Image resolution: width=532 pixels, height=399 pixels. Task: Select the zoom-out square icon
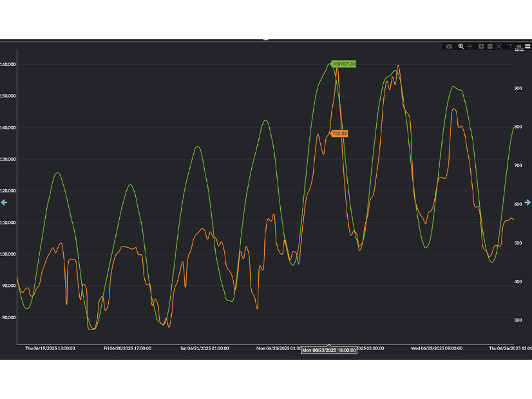click(489, 46)
